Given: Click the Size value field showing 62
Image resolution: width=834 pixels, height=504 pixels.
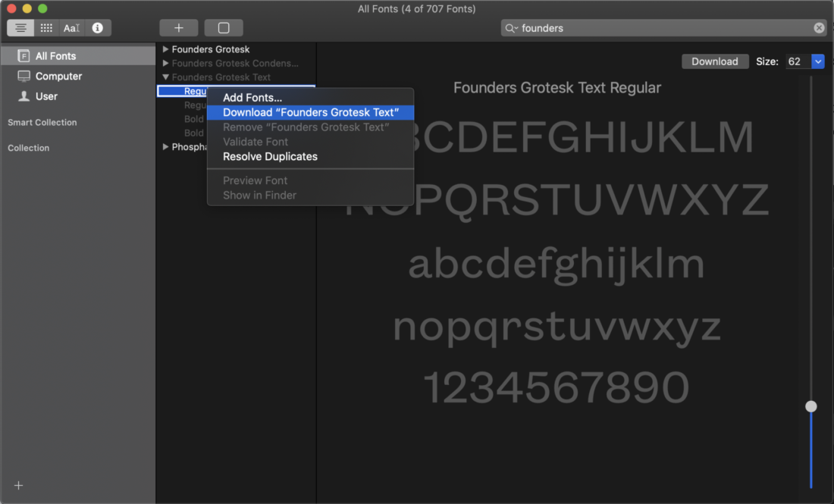Looking at the screenshot, I should (x=798, y=61).
